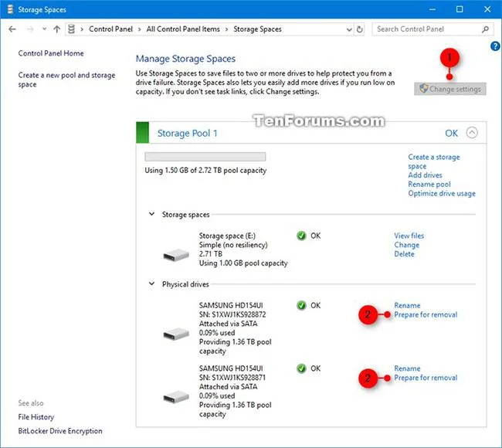Click the Storage Pool 1 heading
The height and width of the screenshot is (448, 502).
[188, 133]
